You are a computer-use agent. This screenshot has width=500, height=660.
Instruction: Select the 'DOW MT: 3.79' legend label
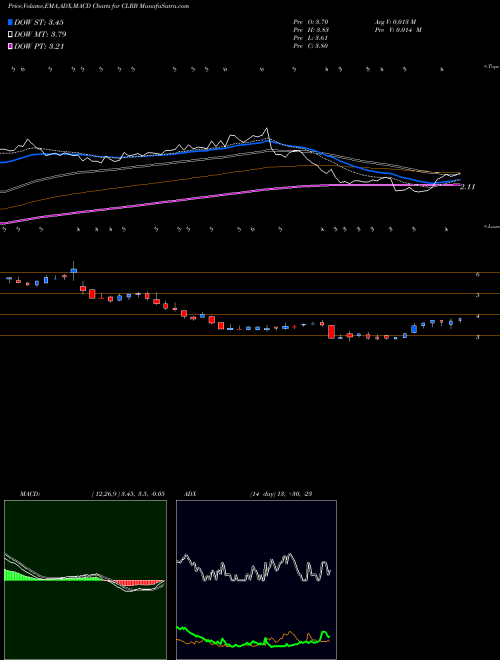[40, 35]
